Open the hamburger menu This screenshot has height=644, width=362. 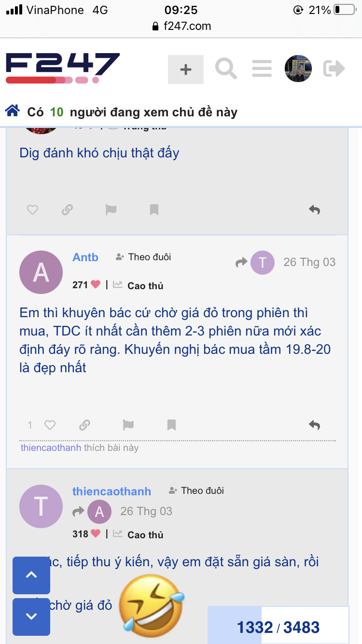262,69
